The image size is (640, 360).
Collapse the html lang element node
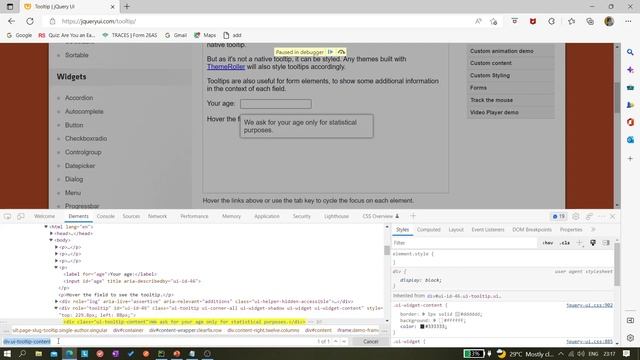point(46,227)
